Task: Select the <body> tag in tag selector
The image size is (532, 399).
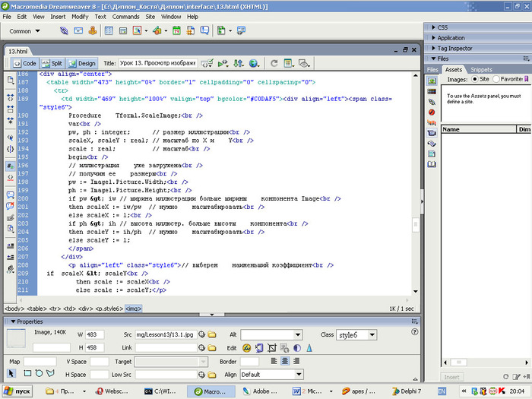Action: [x=14, y=309]
